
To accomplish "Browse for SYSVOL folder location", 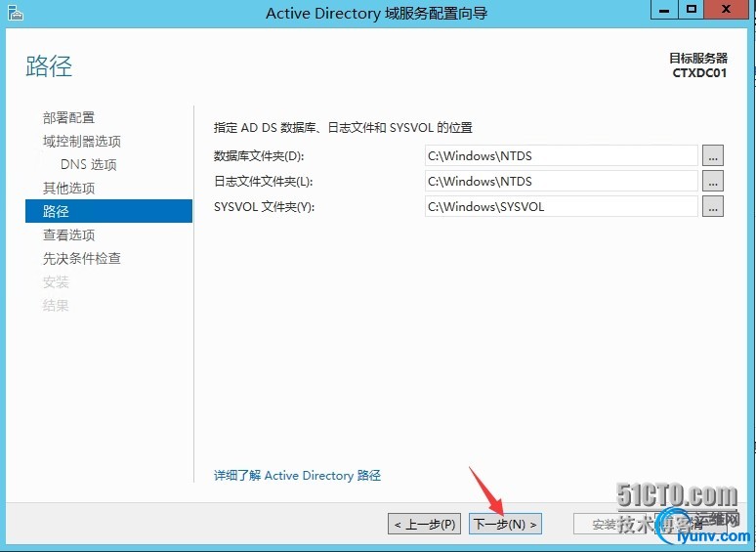I will point(713,206).
